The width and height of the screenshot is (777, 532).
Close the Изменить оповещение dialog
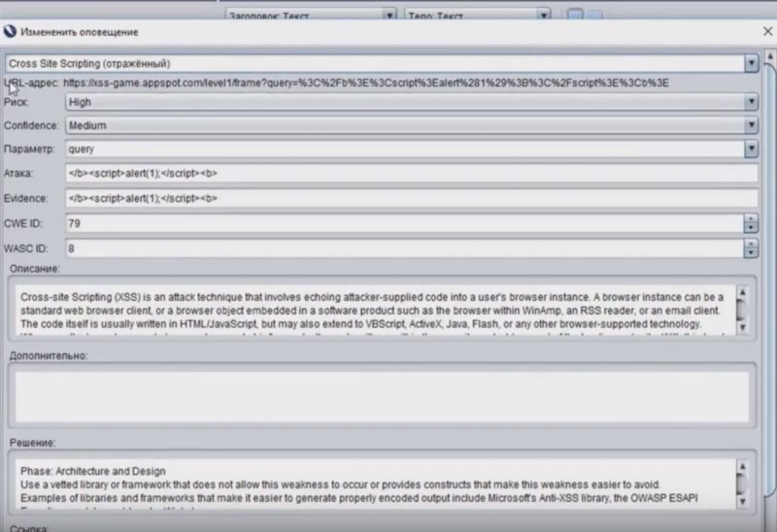coord(767,32)
